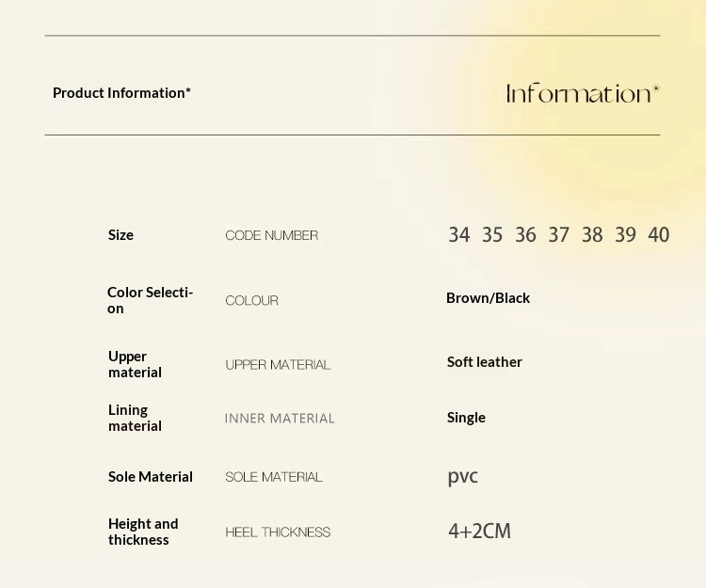This screenshot has height=588, width=706.
Task: Select size 35
Action: 492,235
